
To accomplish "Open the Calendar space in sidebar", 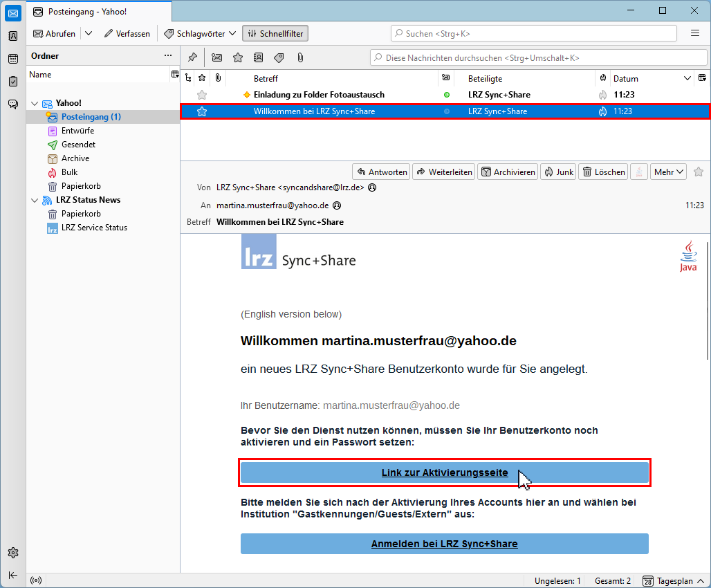I will click(12, 59).
